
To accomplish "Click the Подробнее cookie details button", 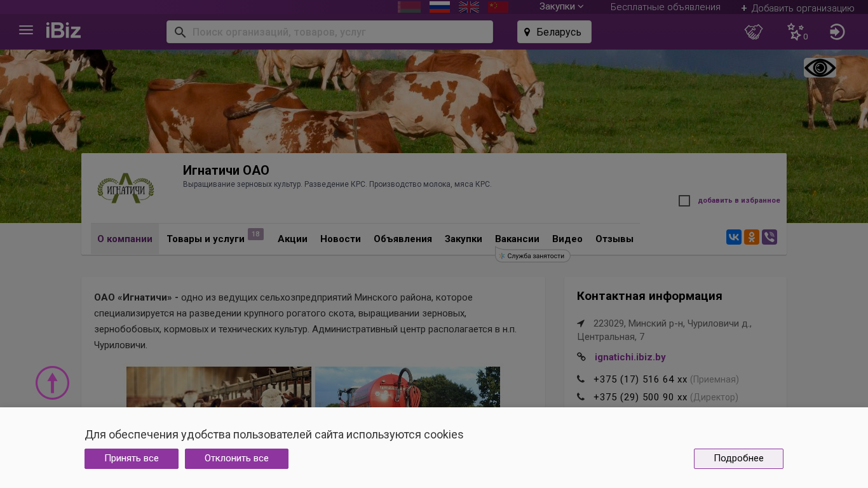I will 738,459.
